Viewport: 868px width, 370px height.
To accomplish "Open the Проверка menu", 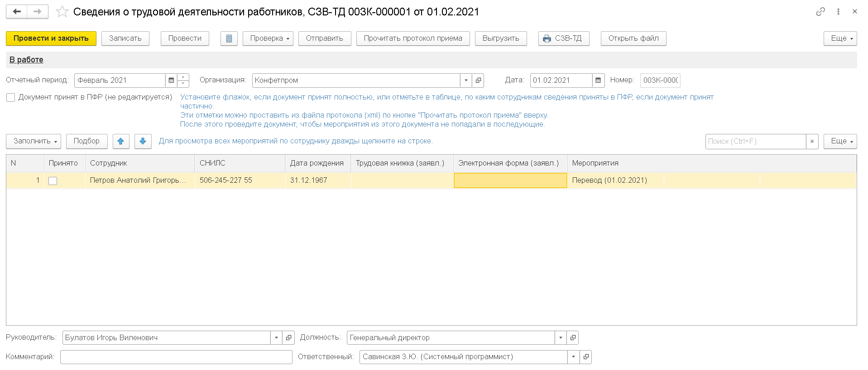I will [x=268, y=38].
